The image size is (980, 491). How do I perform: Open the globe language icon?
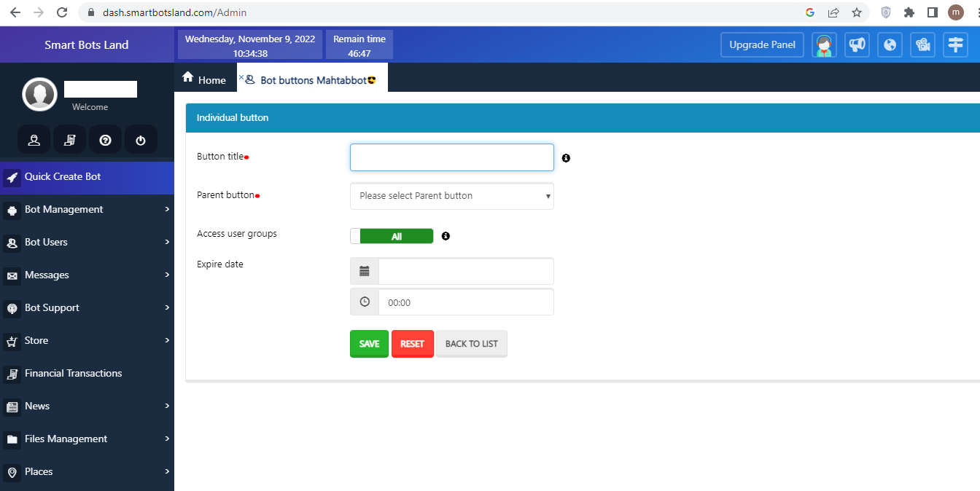point(890,44)
